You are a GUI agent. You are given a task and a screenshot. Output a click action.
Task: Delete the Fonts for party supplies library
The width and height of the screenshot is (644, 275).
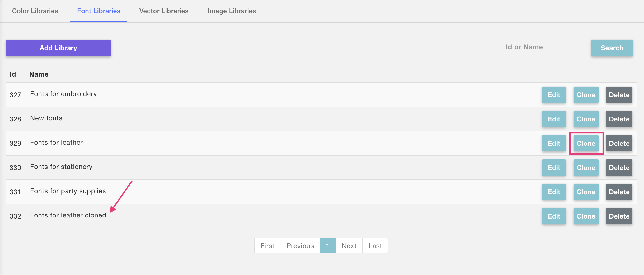[619, 192]
